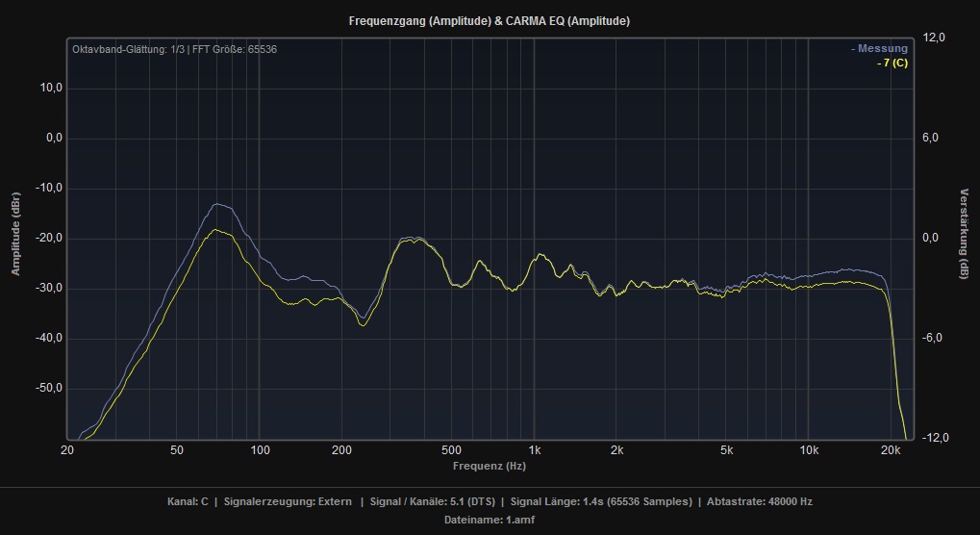Select the Verstärkung (dB) axis label
This screenshot has width=980, height=535.
point(964,234)
